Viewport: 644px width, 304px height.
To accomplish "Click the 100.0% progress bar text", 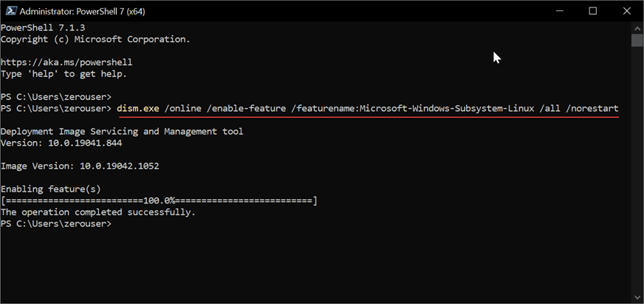I will coord(159,200).
